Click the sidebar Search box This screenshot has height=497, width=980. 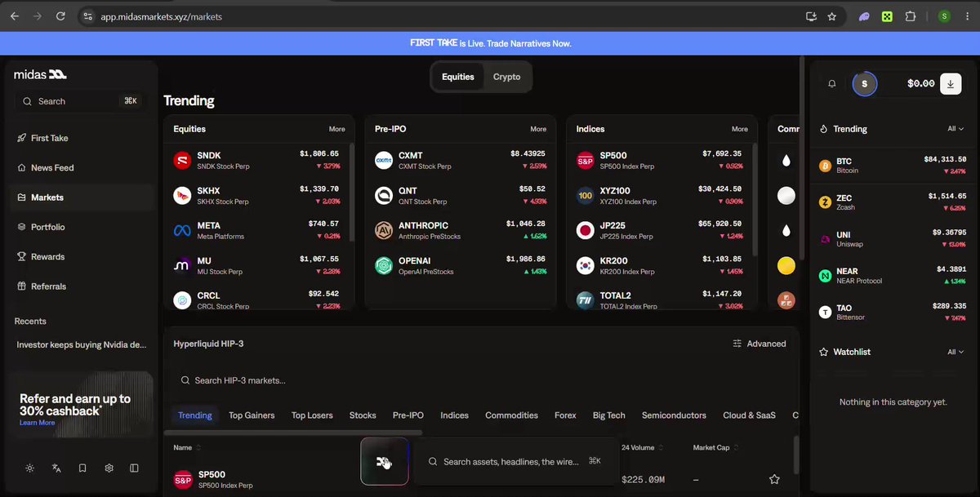coord(80,101)
